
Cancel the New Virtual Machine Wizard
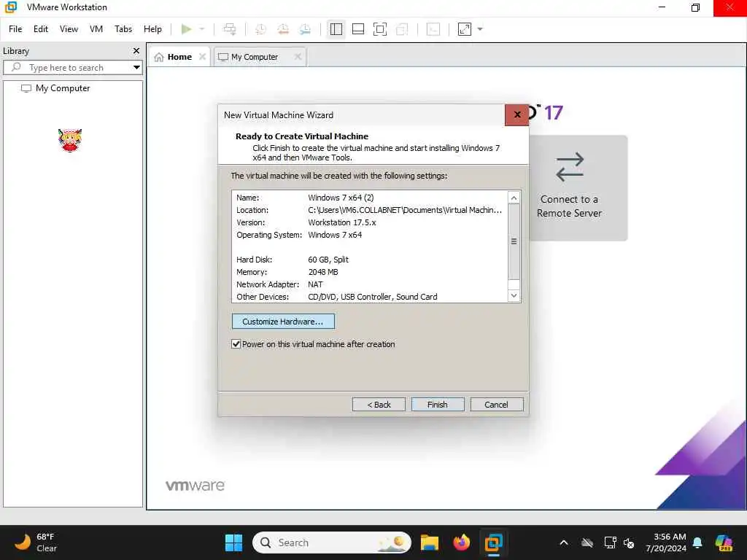[x=496, y=404]
